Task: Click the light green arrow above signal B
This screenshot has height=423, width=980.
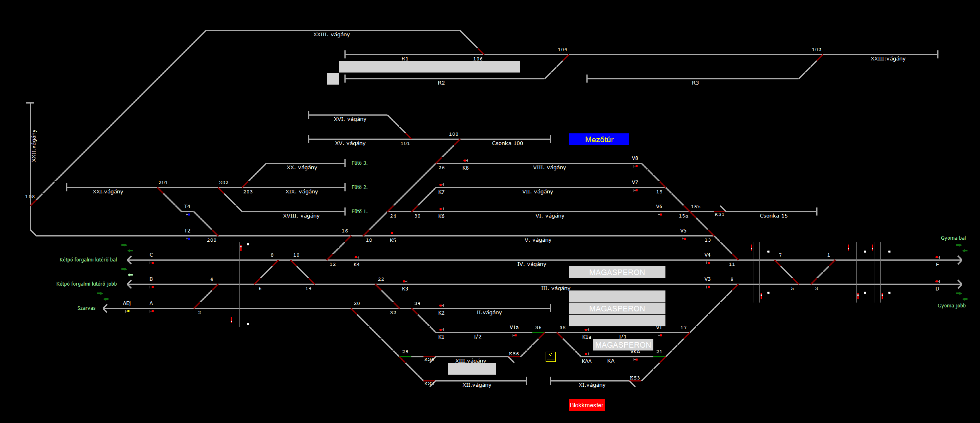Action: click(x=130, y=275)
